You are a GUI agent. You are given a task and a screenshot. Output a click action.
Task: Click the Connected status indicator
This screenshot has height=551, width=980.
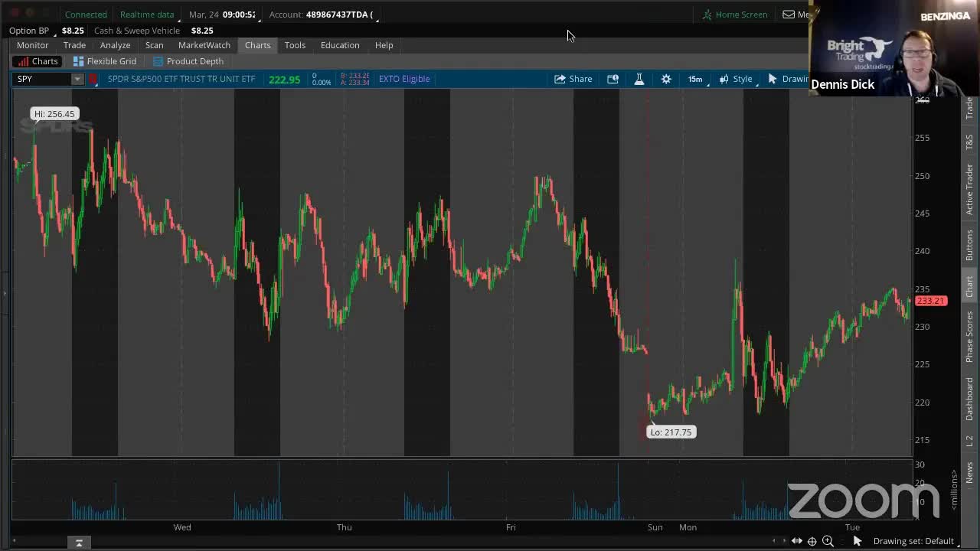[86, 15]
